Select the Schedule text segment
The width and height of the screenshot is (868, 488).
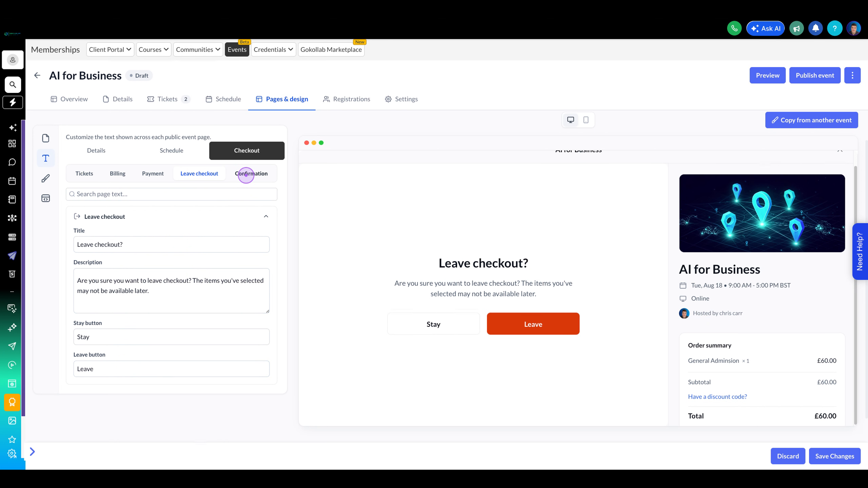[172, 150]
